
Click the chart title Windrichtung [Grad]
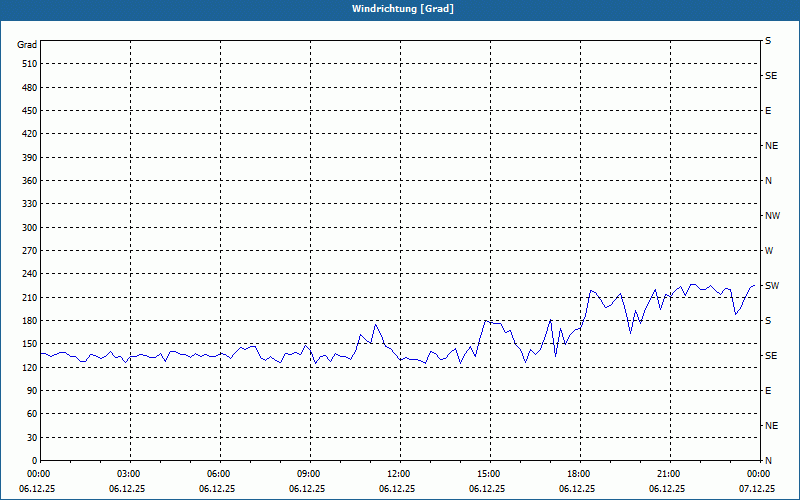coord(403,9)
